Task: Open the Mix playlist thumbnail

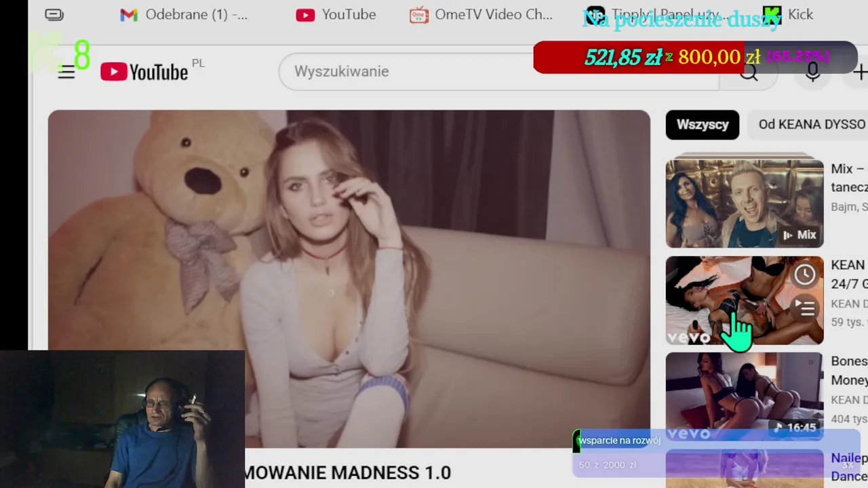Action: (x=745, y=203)
